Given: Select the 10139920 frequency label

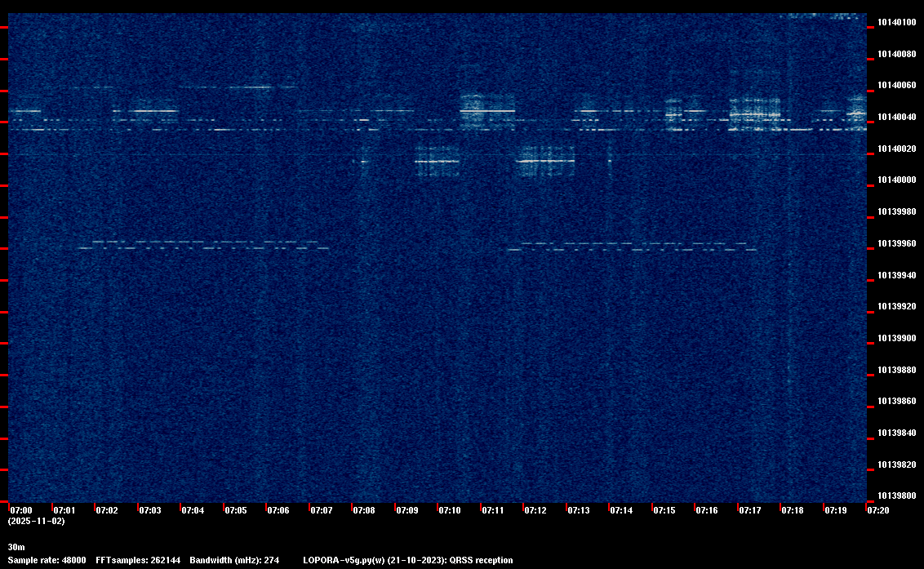Looking at the screenshot, I should [897, 307].
